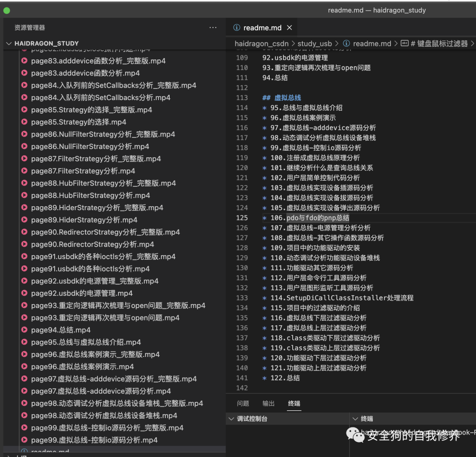This screenshot has width=476, height=457.
Task: Select page85.Strategy的选择_完整版.mp4 file
Action: pos(91,110)
